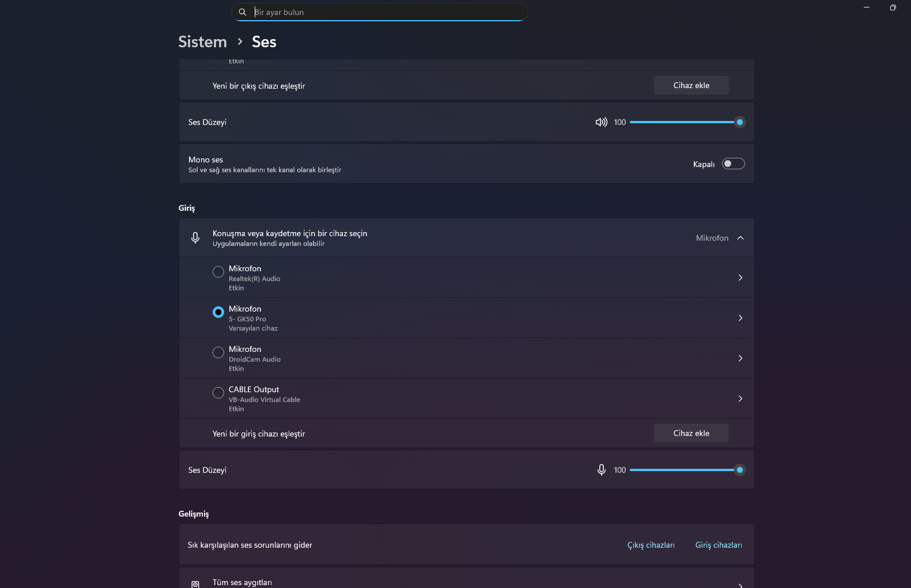This screenshot has width=911, height=588.
Task: Click Yeni bir çıkış cihazı eşleştir text
Action: click(x=259, y=86)
